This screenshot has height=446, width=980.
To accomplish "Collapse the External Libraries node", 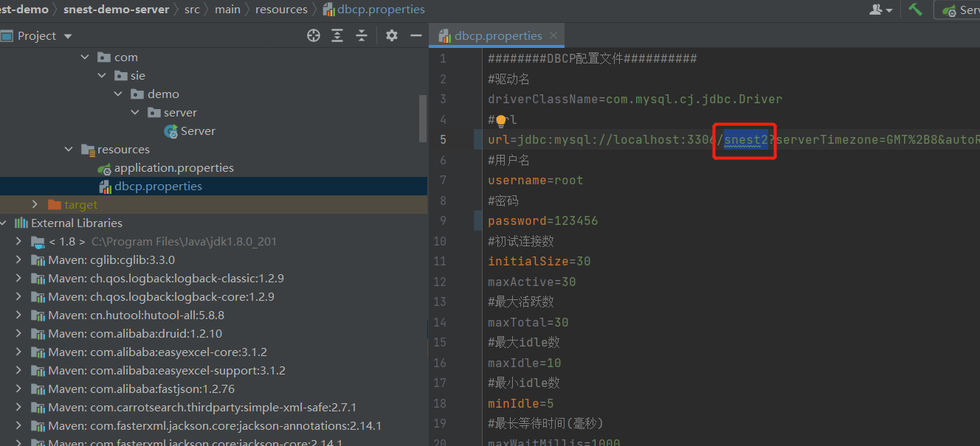I will tap(4, 223).
